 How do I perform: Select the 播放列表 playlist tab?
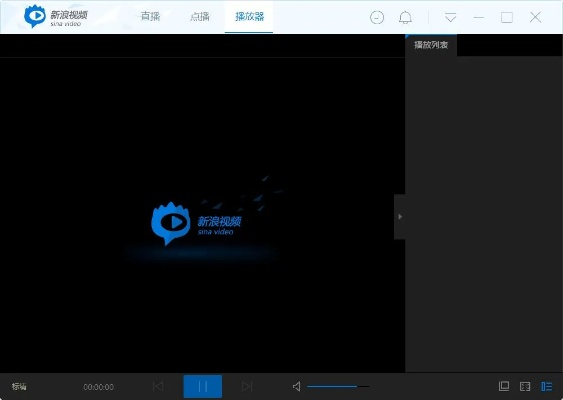431,45
